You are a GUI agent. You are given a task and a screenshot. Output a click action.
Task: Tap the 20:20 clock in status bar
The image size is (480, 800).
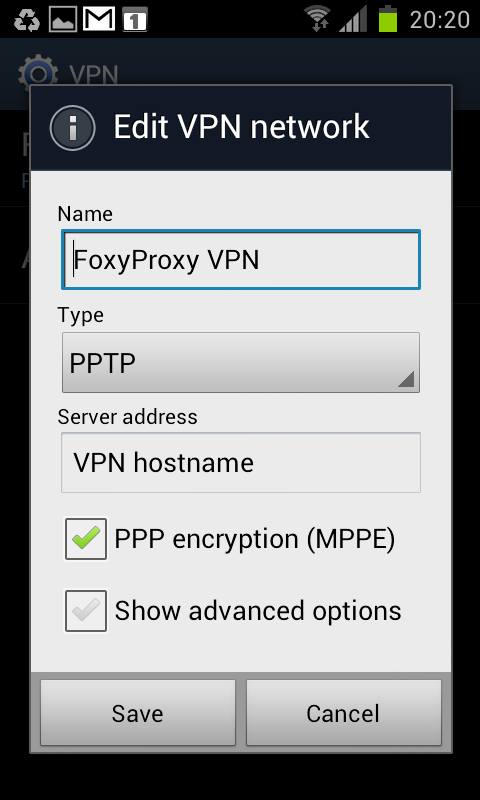click(x=440, y=20)
